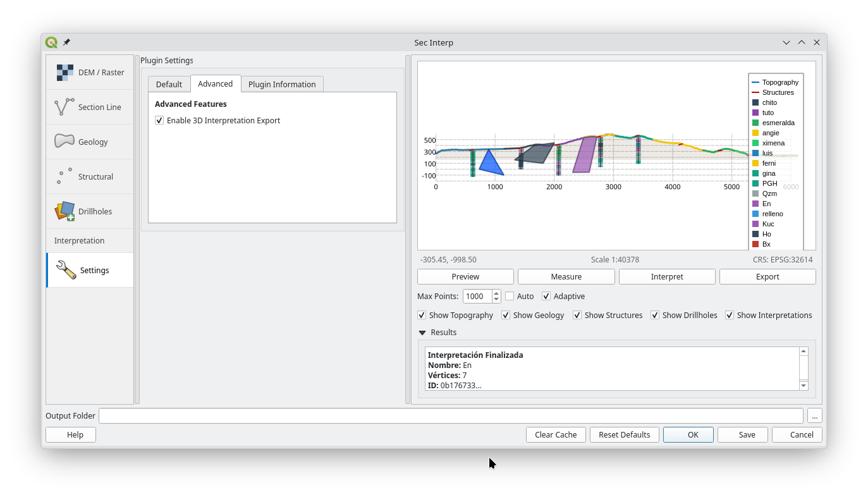
Task: Select the Section Line tool
Action: coord(90,106)
